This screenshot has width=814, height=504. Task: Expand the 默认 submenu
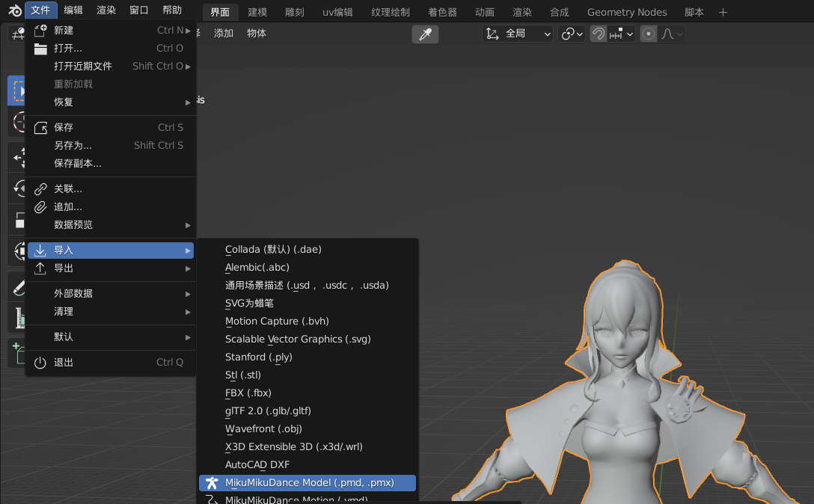pos(111,336)
